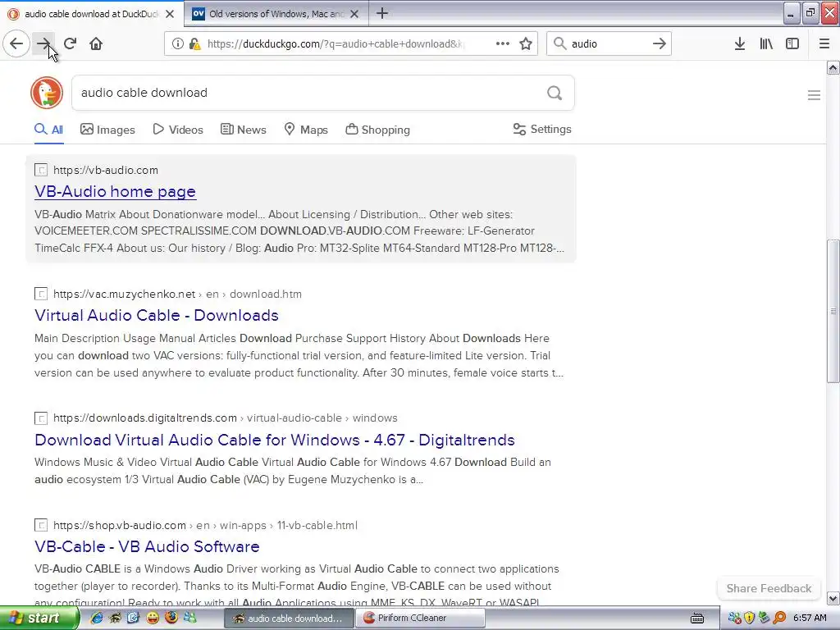The image size is (840, 630).
Task: Select the All results tab
Action: coord(48,130)
